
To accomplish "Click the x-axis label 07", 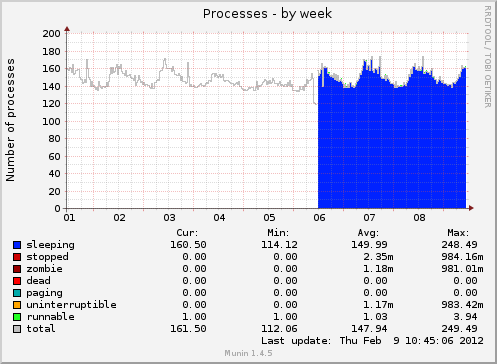I will pyautogui.click(x=369, y=218).
